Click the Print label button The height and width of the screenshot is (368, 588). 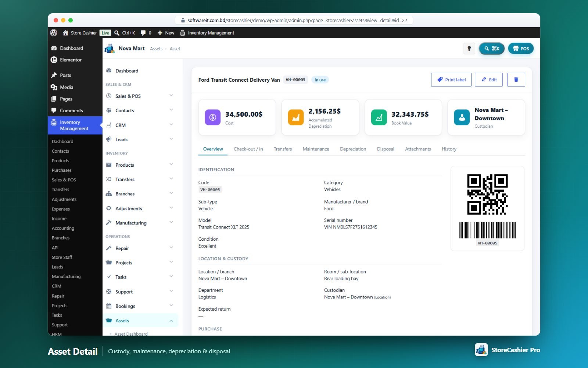pos(451,79)
